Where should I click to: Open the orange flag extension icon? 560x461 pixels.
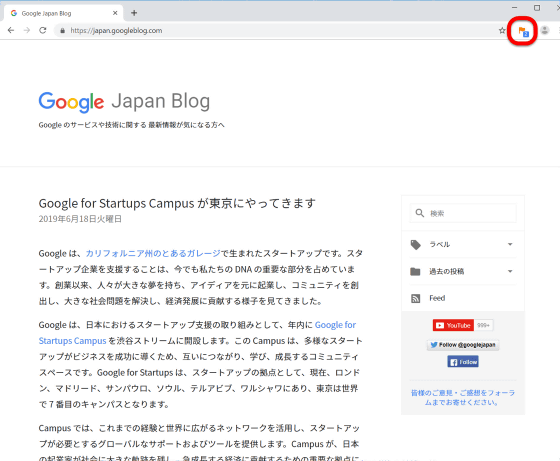(523, 31)
